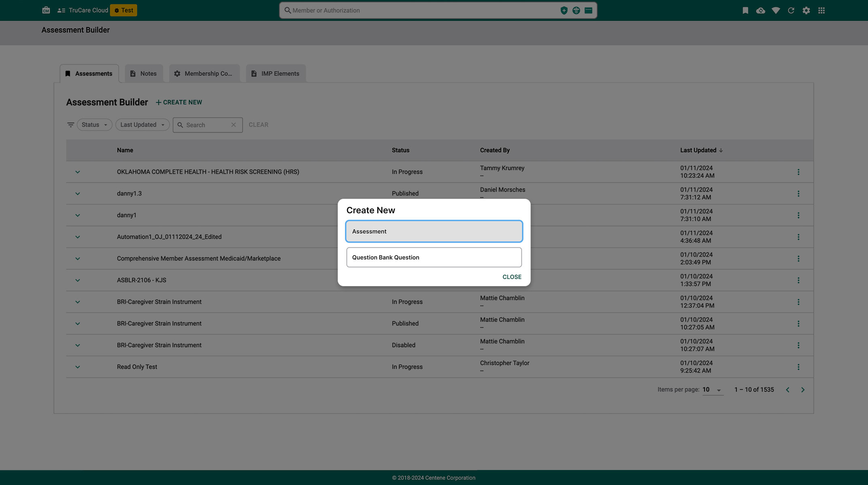The image size is (868, 485).
Task: Go to previous page of results
Action: coord(787,390)
